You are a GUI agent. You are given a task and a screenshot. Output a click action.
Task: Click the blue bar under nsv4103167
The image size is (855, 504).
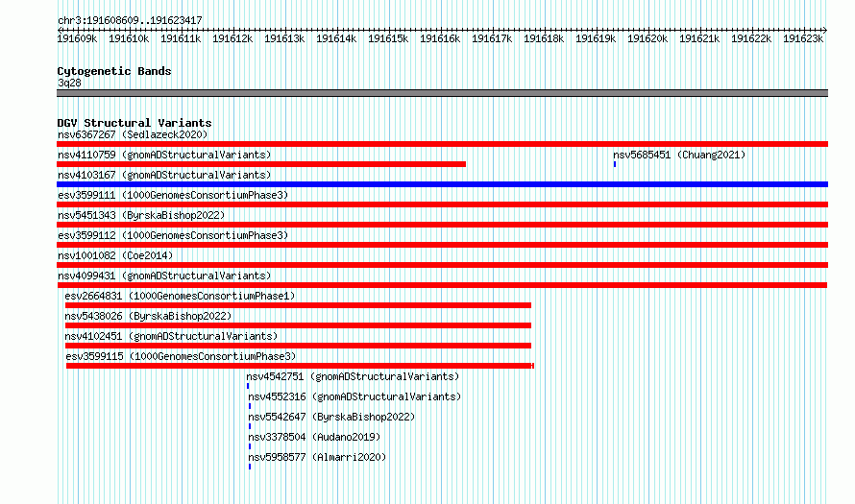coord(442,184)
